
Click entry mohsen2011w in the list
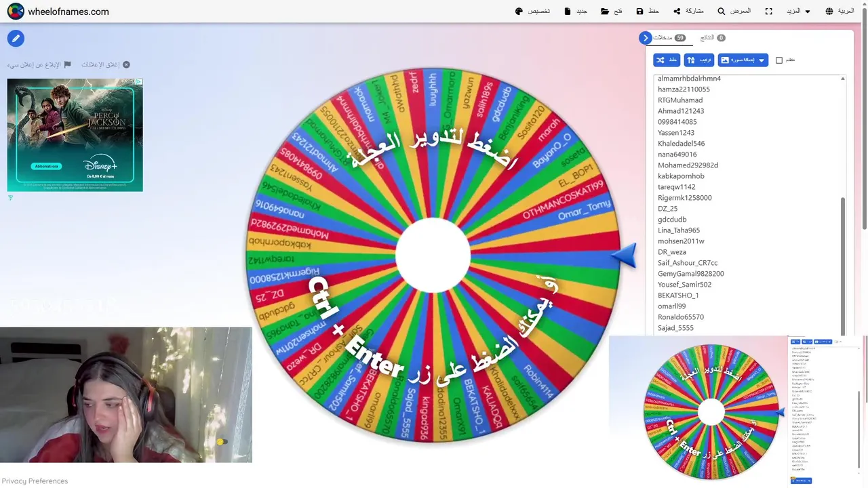tap(681, 241)
